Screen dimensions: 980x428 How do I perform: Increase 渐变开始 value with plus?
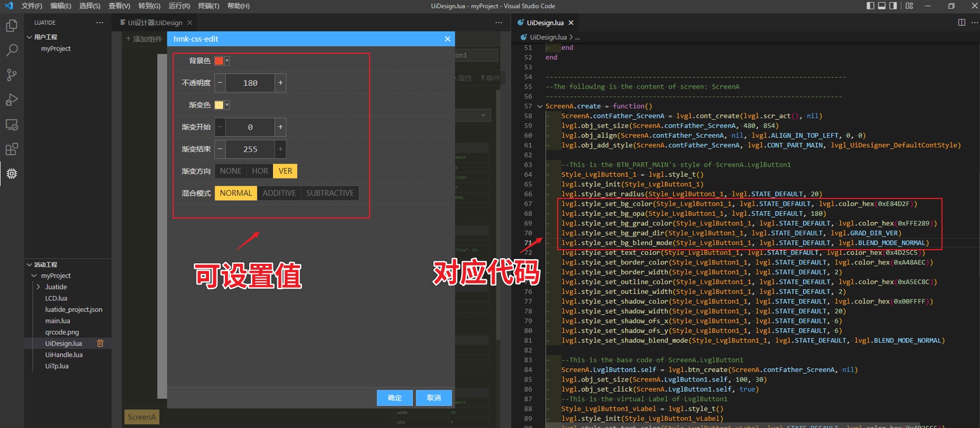[x=280, y=127]
